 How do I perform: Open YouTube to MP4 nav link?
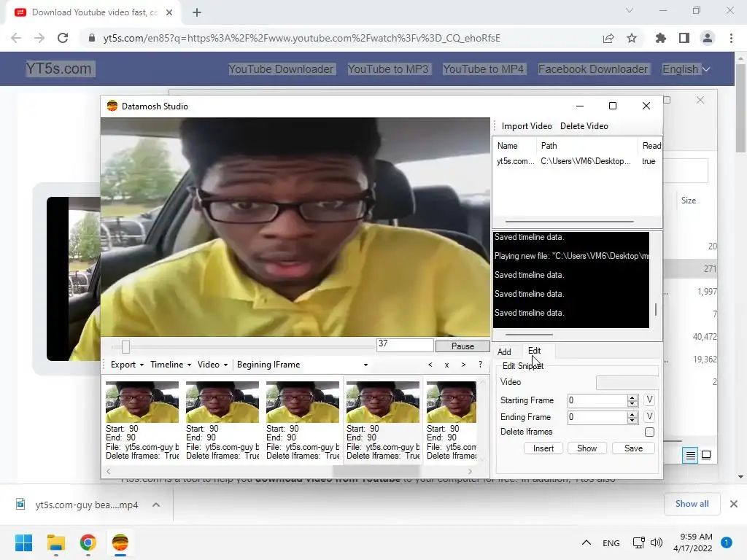[x=483, y=69]
